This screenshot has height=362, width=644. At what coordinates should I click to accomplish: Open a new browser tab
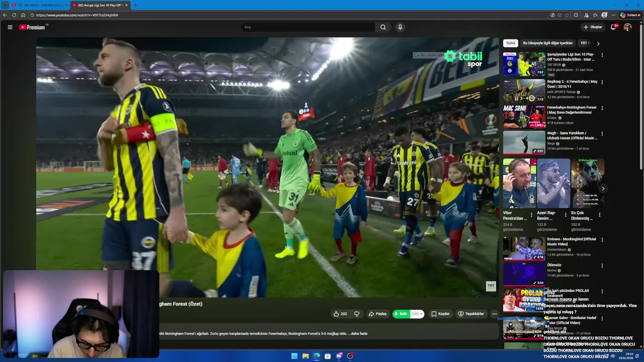[135, 5]
